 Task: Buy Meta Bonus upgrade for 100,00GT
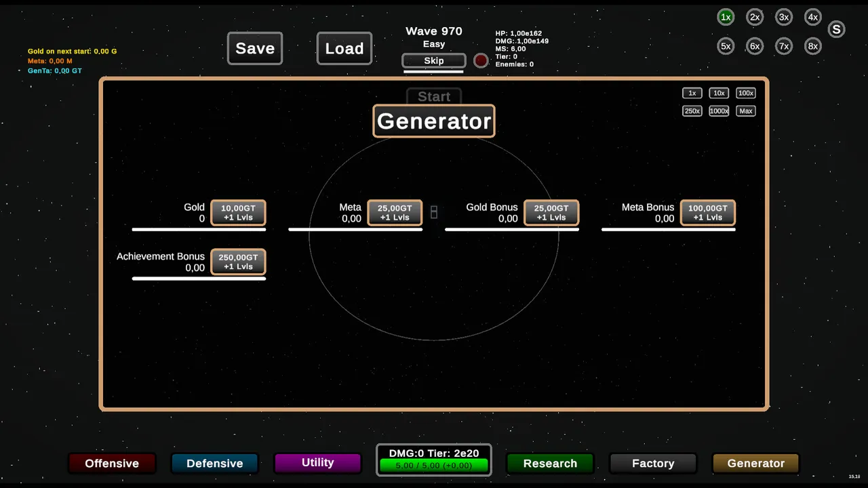point(708,213)
